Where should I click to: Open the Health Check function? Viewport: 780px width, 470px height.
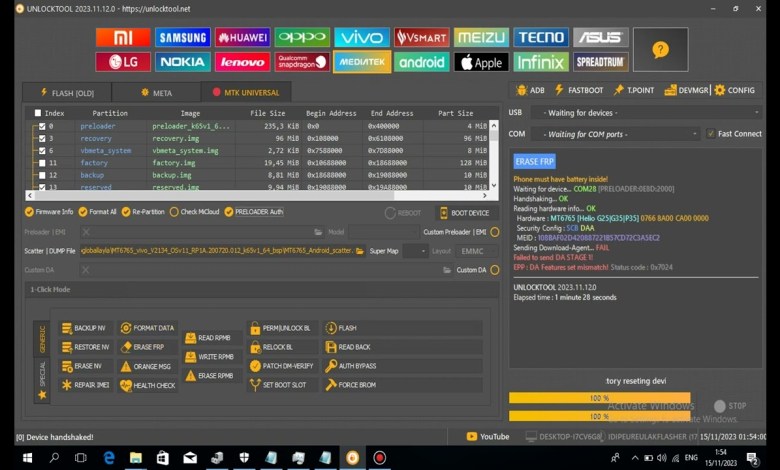click(x=126, y=385)
